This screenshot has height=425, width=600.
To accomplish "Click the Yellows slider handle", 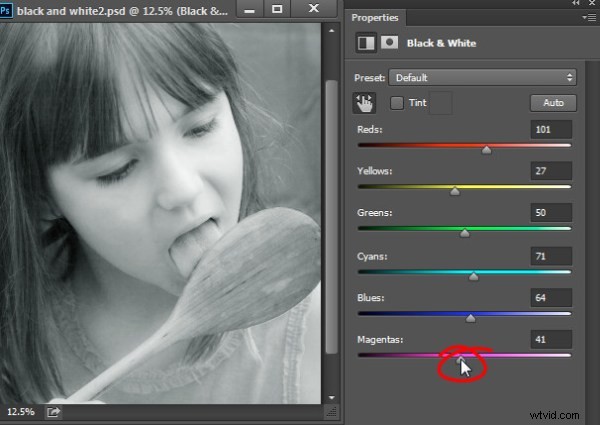I will [455, 191].
